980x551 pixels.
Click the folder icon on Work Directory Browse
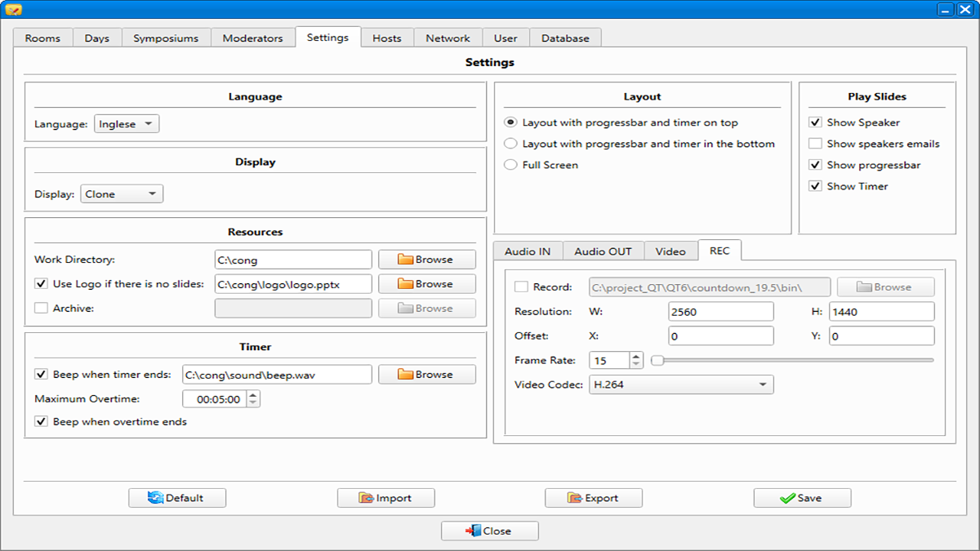(x=406, y=260)
